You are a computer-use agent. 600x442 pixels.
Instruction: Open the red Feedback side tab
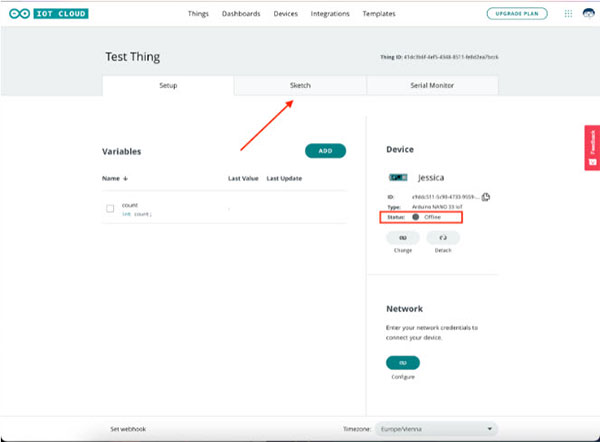coord(591,147)
